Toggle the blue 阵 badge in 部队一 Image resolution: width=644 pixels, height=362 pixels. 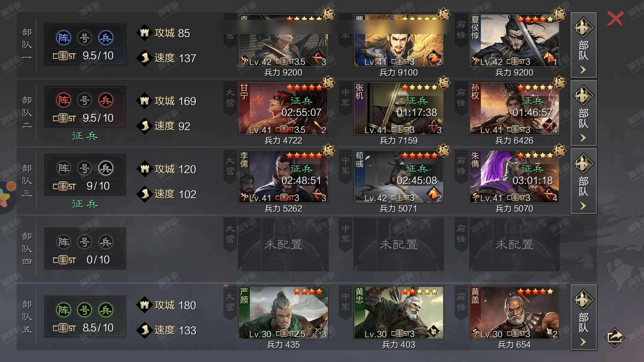pyautogui.click(x=64, y=38)
